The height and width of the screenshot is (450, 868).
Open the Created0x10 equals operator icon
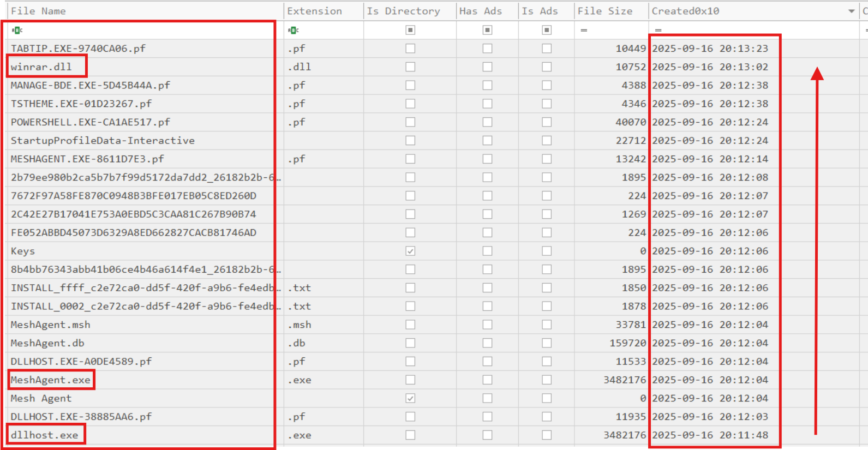click(658, 31)
